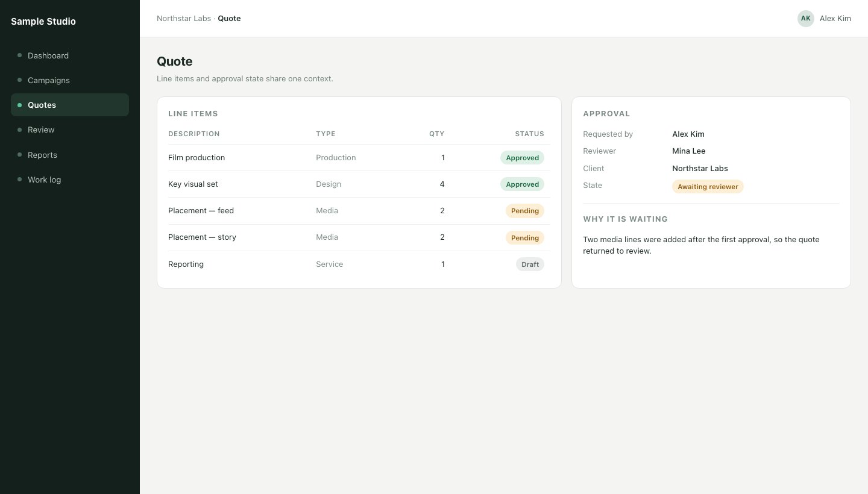Image resolution: width=868 pixels, height=494 pixels.
Task: Click the Type column header
Action: (x=325, y=134)
